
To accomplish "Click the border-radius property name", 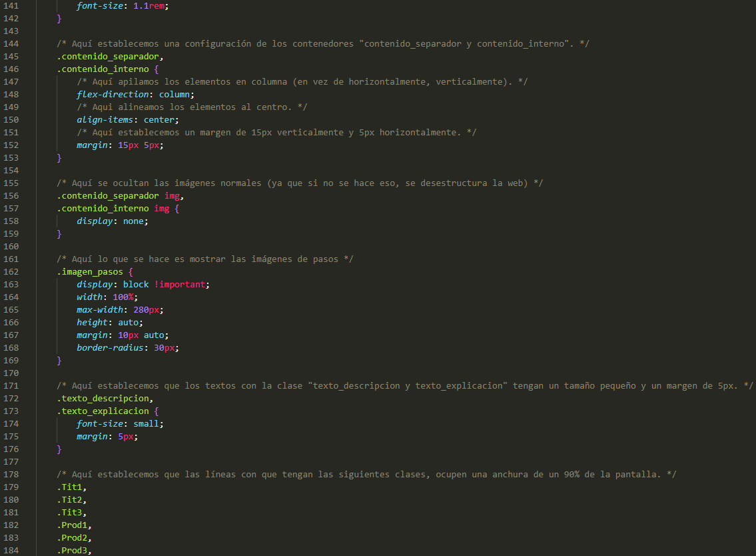I will (x=110, y=348).
